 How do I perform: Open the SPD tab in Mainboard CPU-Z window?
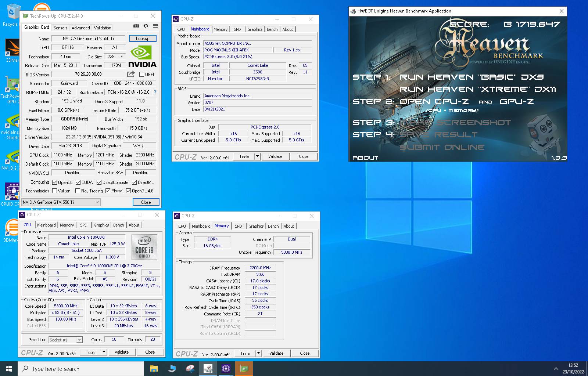click(x=237, y=29)
